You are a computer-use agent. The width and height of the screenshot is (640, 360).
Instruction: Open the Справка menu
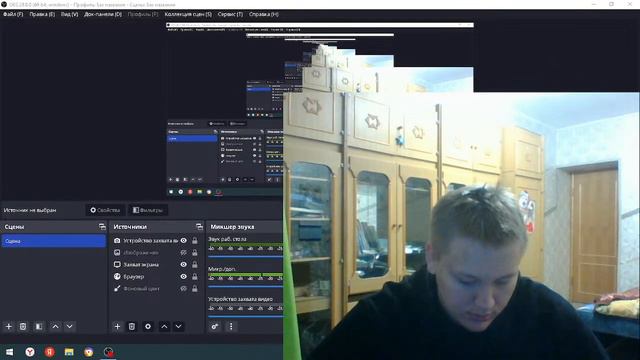click(x=264, y=14)
